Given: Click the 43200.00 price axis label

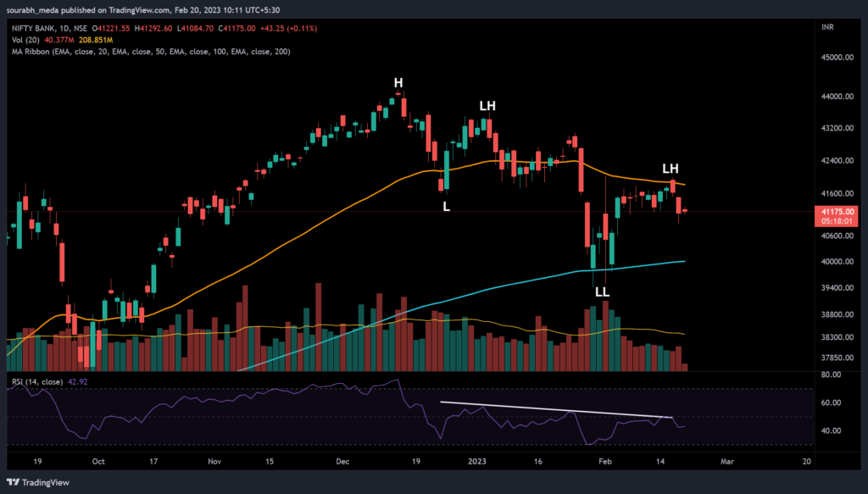Looking at the screenshot, I should click(x=837, y=128).
